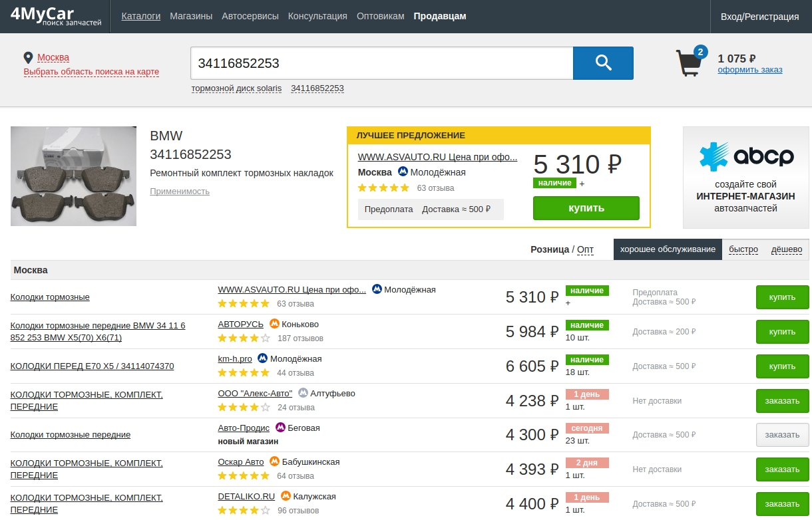Expand the Применимость link
This screenshot has height=520, width=812.
point(180,192)
